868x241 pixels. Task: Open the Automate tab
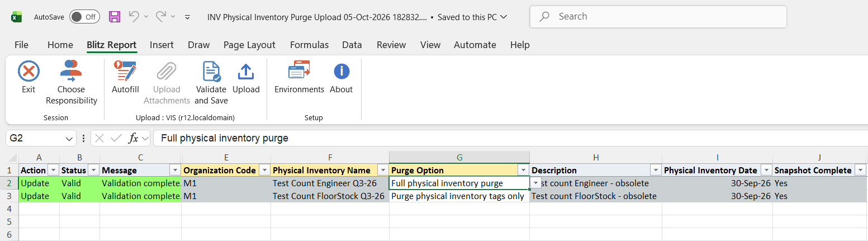point(475,45)
